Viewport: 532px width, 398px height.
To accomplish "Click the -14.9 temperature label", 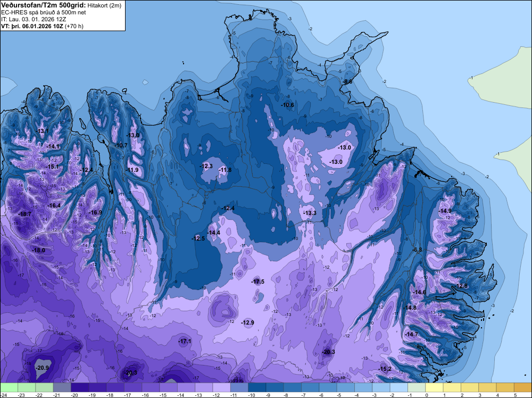I will point(445,211).
